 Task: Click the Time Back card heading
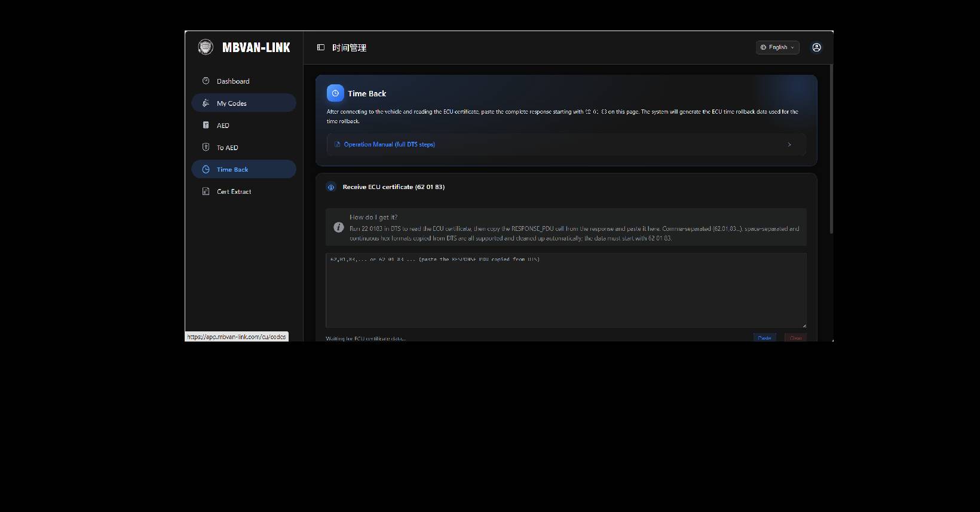coord(367,93)
